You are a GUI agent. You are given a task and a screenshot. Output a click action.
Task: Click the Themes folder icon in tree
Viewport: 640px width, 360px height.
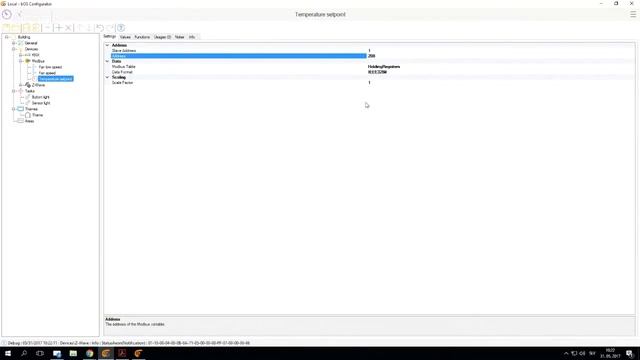point(20,109)
